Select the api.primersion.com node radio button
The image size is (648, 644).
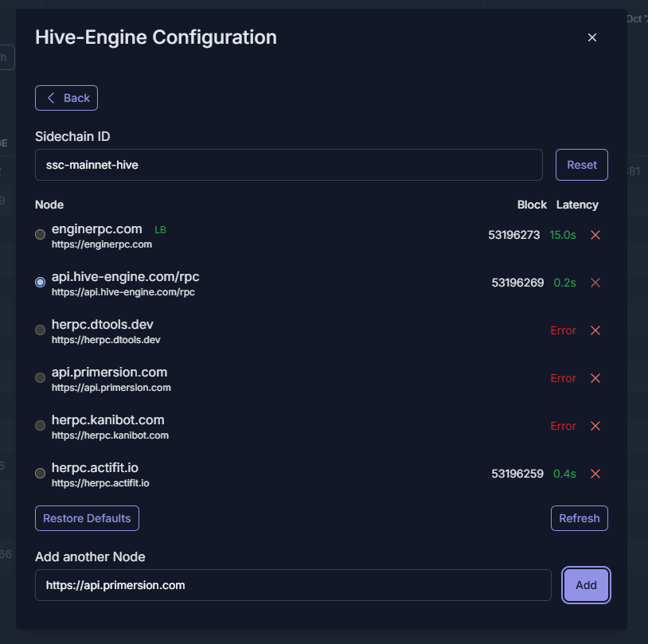pos(41,378)
